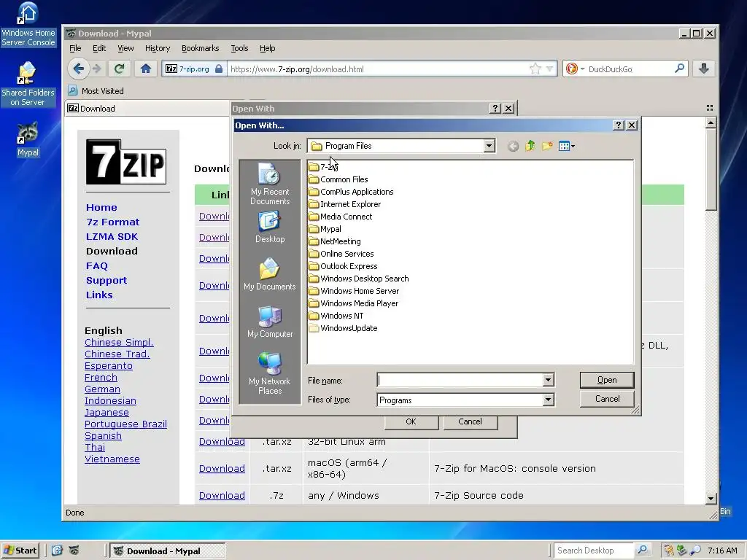Expand the Look in Program Files dropdown
Screen dimensions: 747x560
489,146
